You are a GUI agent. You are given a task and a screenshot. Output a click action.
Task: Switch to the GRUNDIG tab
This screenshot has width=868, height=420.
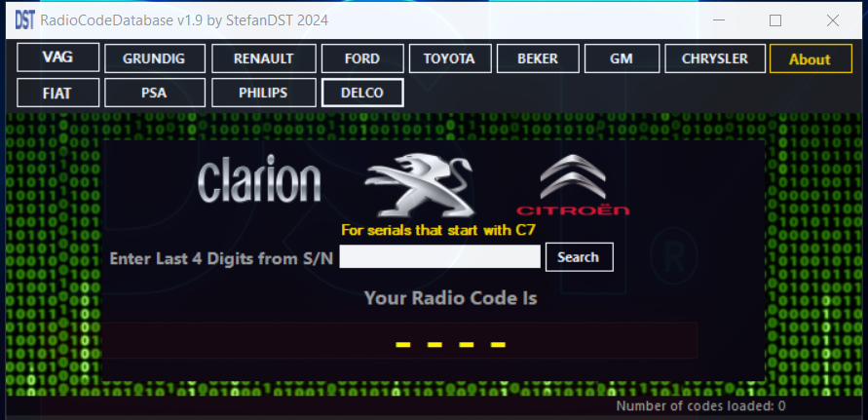point(155,58)
